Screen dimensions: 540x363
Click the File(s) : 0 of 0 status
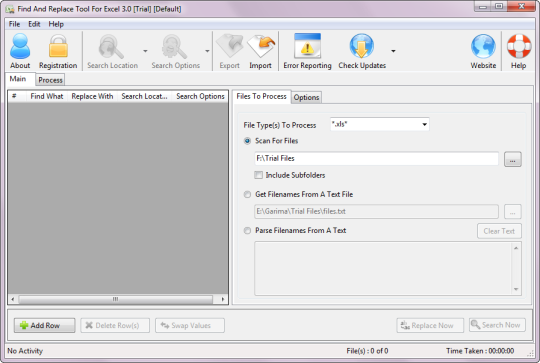[367, 351]
